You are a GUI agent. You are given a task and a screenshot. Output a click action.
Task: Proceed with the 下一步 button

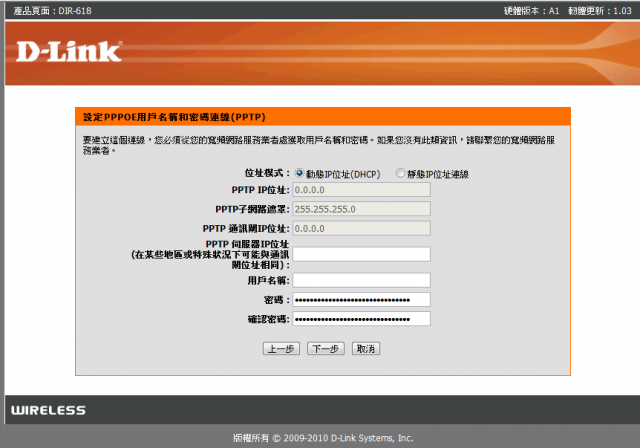coord(326,349)
